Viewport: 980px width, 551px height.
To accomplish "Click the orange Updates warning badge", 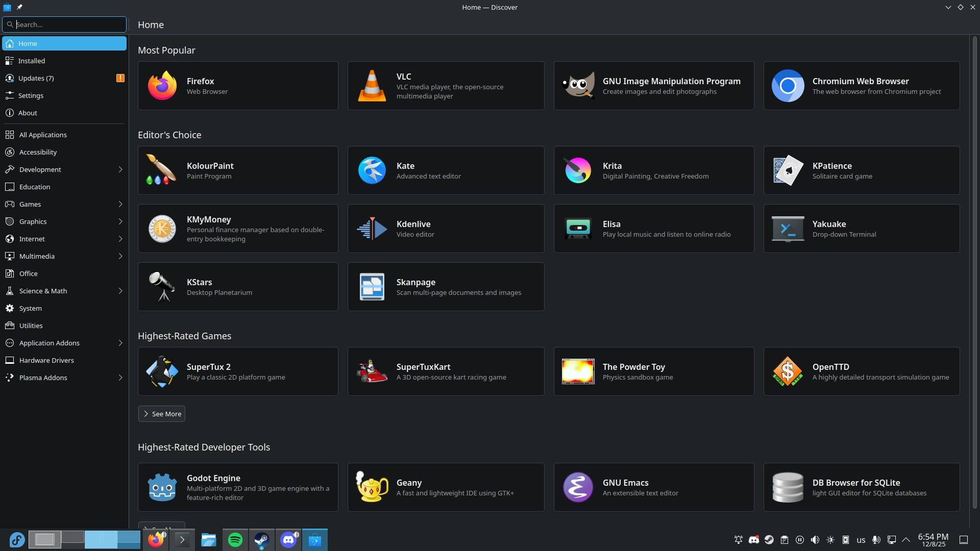I will [120, 78].
